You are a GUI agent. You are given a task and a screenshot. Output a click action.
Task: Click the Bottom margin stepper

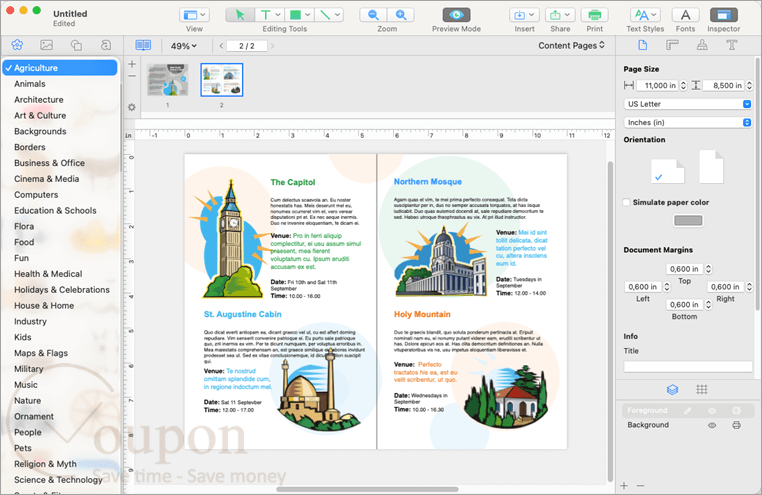pyautogui.click(x=708, y=305)
